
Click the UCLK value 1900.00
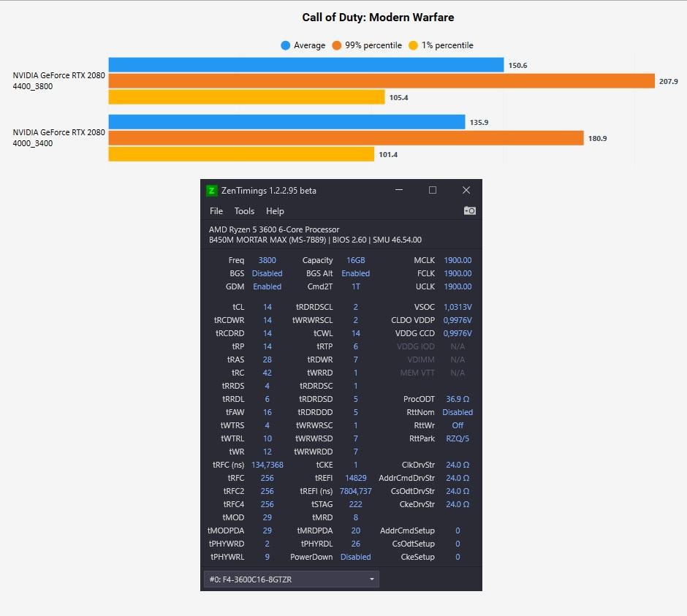[458, 286]
